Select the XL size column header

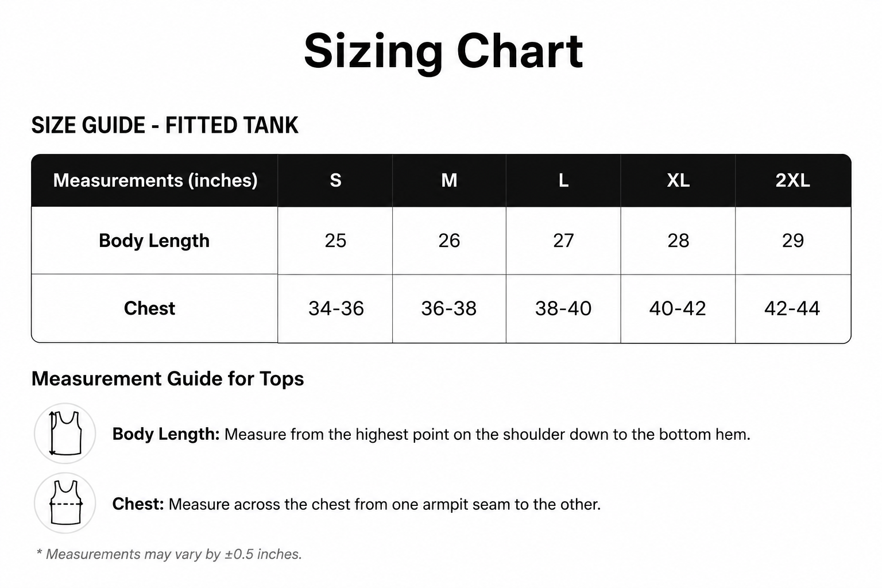pyautogui.click(x=678, y=180)
